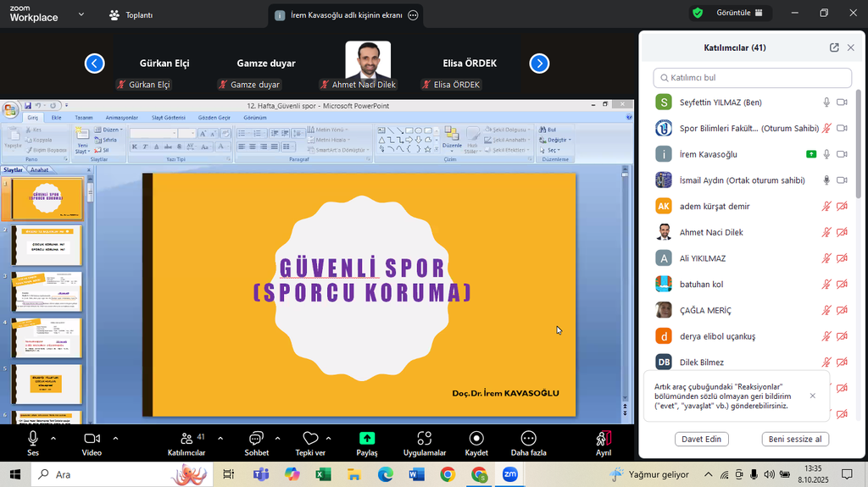
Task: Click the Kaydet record icon
Action: 476,439
